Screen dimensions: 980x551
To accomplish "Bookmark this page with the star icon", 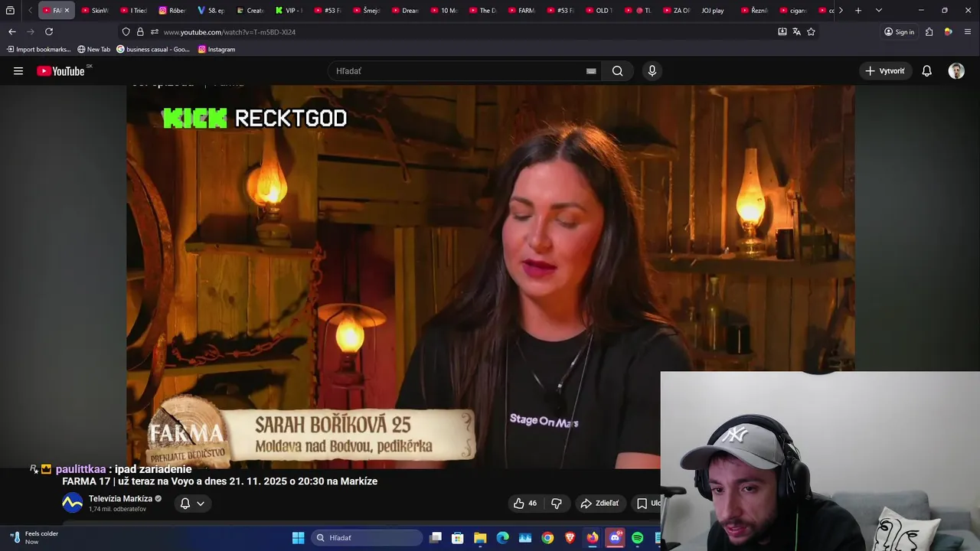I will (x=812, y=32).
